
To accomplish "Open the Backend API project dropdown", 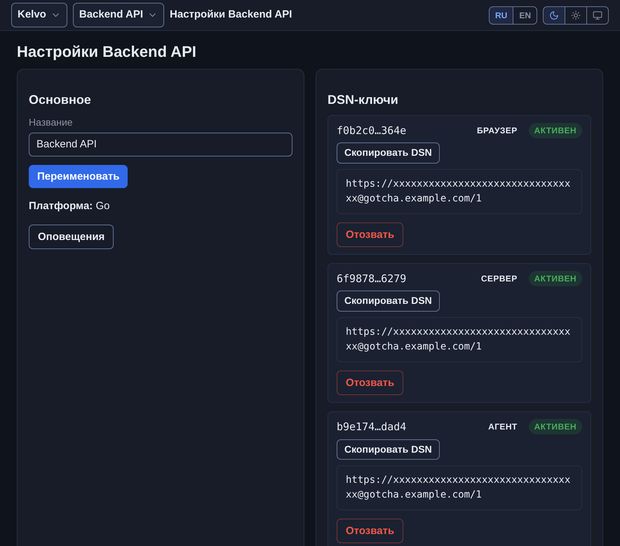I will pyautogui.click(x=118, y=15).
